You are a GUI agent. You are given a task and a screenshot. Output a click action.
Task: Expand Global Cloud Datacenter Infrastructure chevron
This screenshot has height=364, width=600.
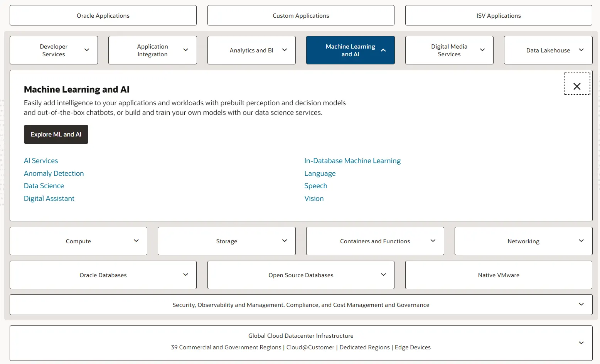(581, 343)
